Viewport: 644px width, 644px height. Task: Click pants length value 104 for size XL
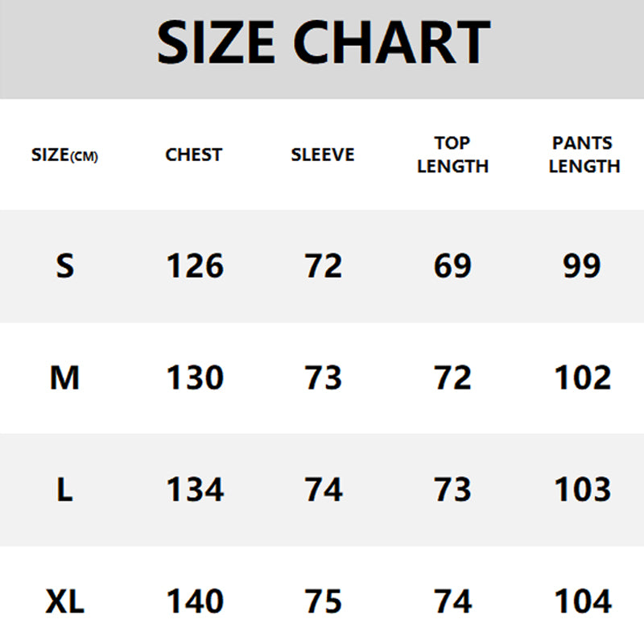[583, 601]
